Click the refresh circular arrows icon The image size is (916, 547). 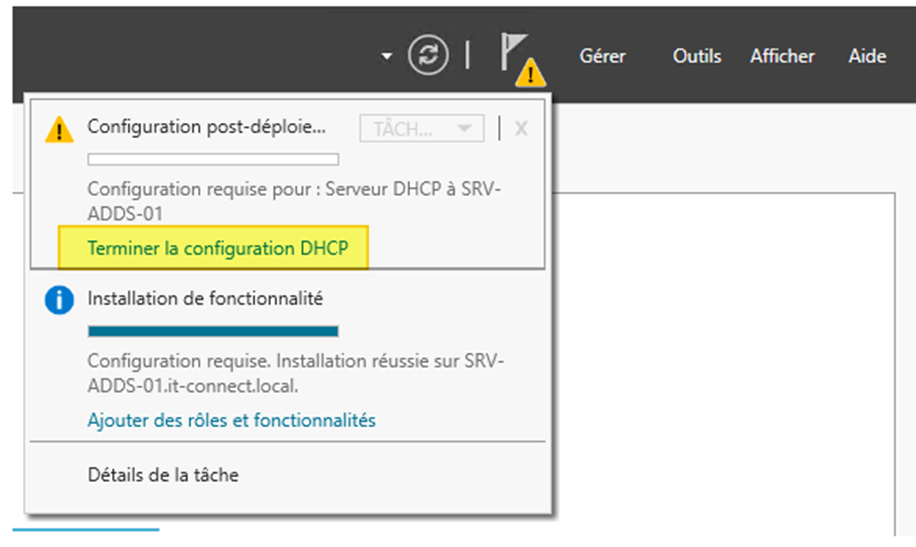click(428, 55)
